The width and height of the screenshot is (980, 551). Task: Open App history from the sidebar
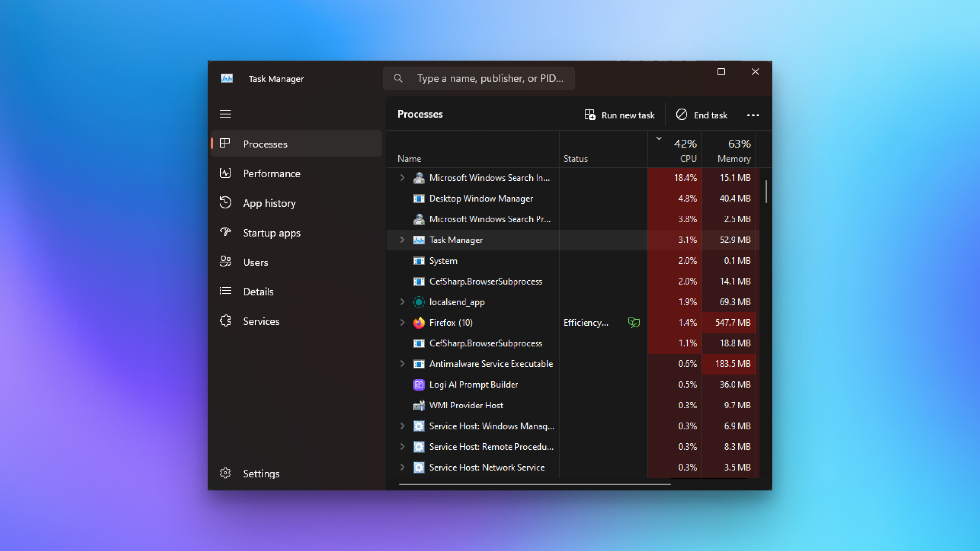tap(269, 203)
